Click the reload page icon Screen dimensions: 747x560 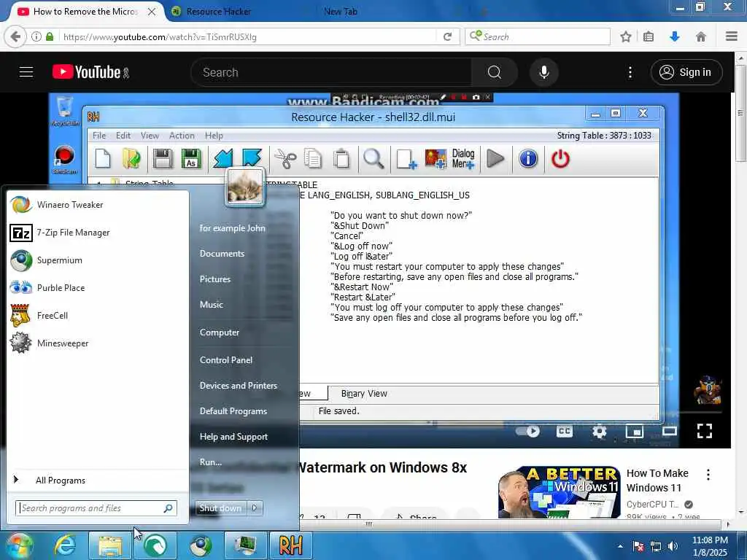click(x=447, y=36)
